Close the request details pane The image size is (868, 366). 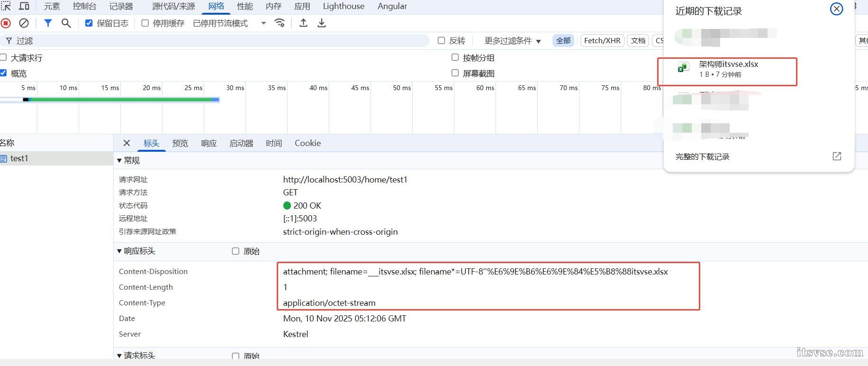(x=127, y=143)
